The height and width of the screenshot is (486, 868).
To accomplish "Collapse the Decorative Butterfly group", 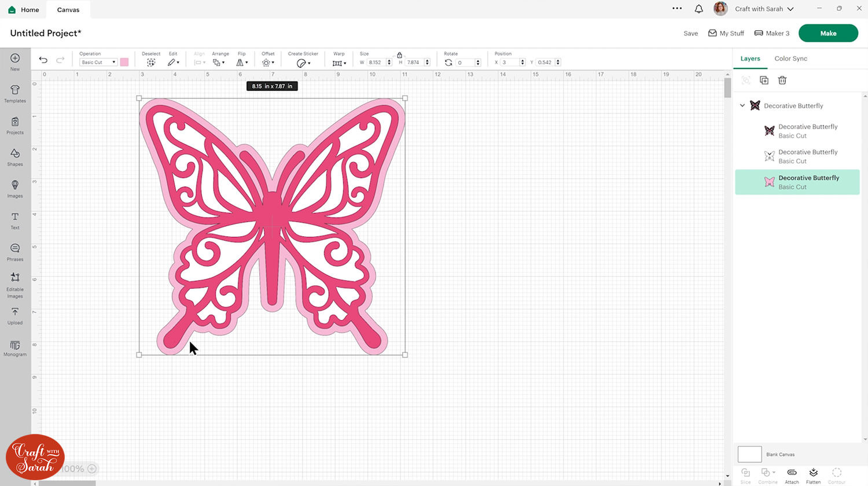I will coord(742,106).
